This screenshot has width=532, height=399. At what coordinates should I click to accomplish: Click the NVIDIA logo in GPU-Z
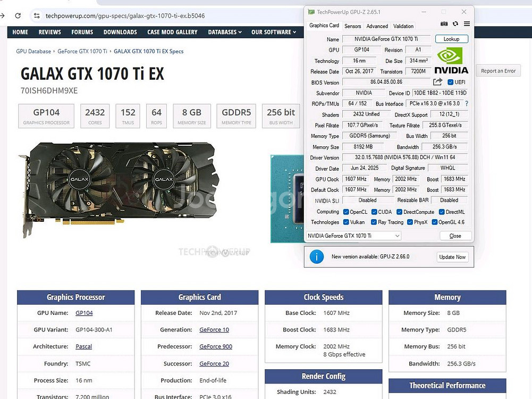click(451, 61)
